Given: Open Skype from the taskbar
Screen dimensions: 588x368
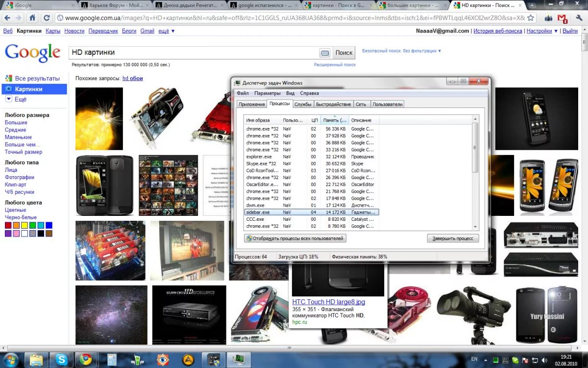Looking at the screenshot, I should [62, 360].
